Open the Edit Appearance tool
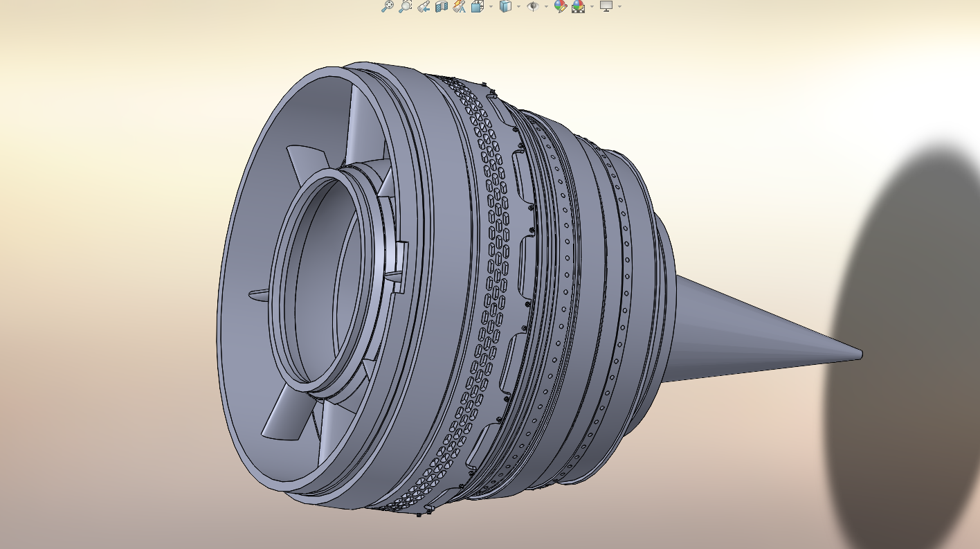The width and height of the screenshot is (980, 549). pos(561,6)
